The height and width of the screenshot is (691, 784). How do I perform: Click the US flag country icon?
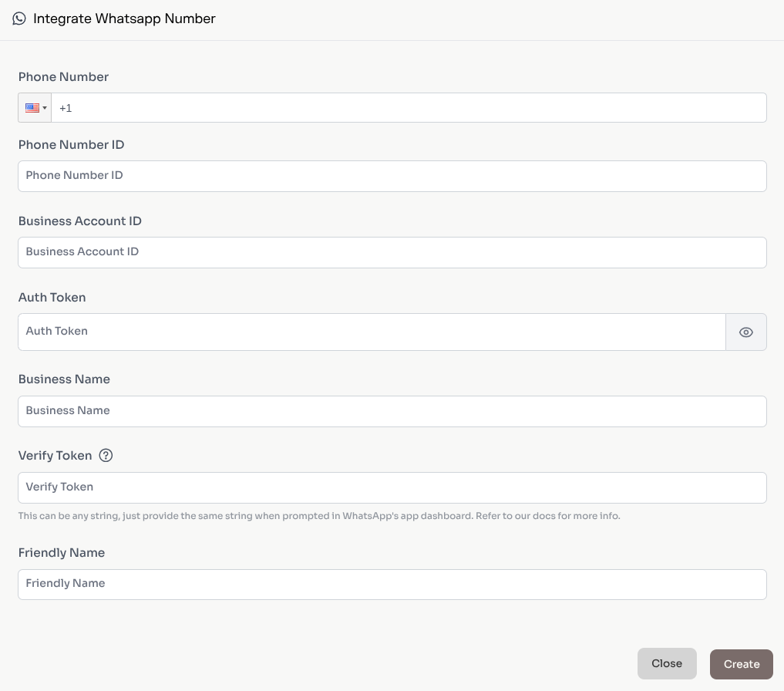pos(31,107)
